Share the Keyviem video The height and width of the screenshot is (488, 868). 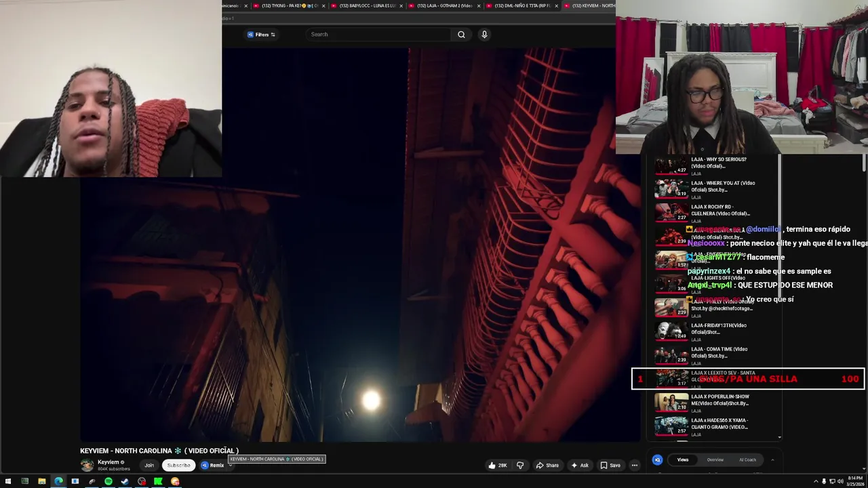coord(547,465)
